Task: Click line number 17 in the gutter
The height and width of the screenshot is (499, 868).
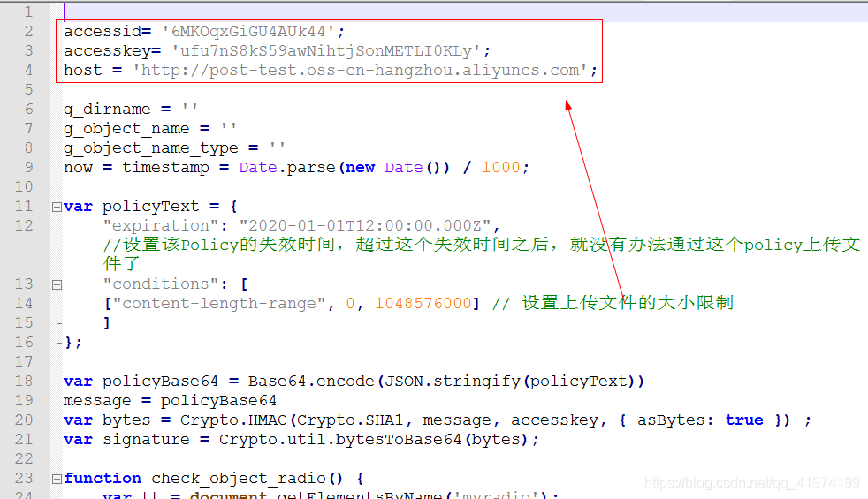Action: 24,361
